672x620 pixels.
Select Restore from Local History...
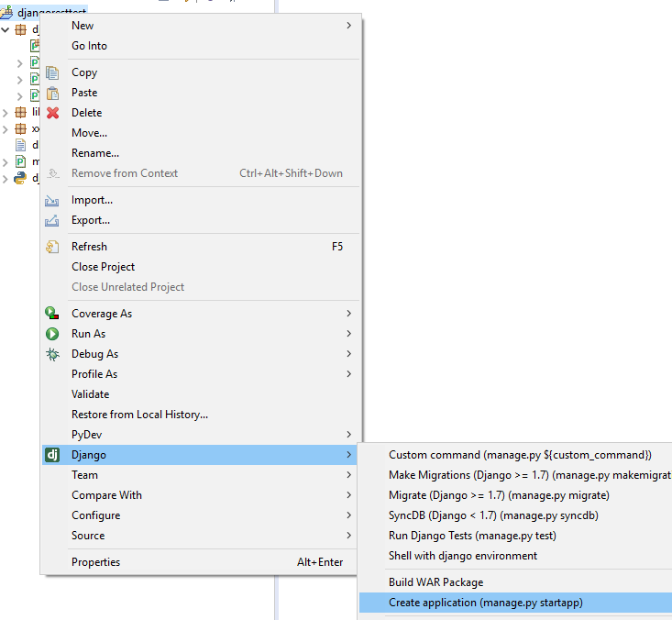tap(200, 415)
